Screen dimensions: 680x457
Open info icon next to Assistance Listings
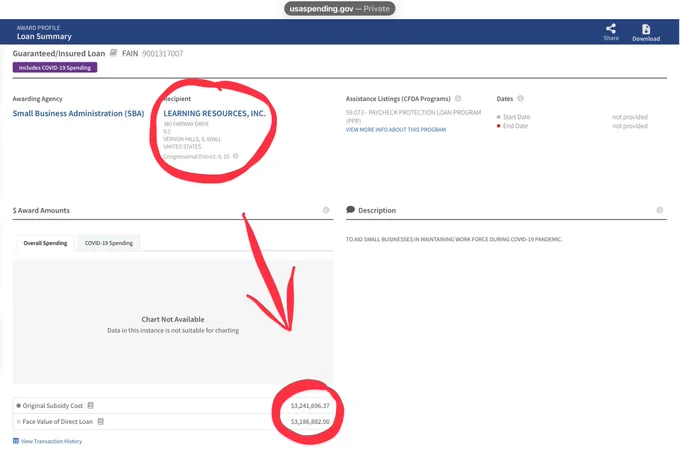click(x=458, y=98)
